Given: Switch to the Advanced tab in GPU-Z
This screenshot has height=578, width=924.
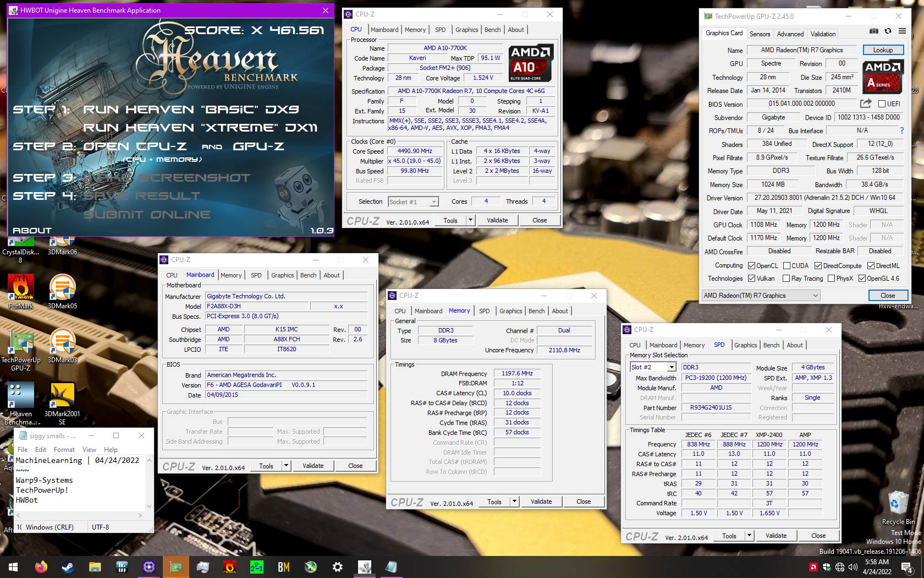Looking at the screenshot, I should pyautogui.click(x=790, y=34).
